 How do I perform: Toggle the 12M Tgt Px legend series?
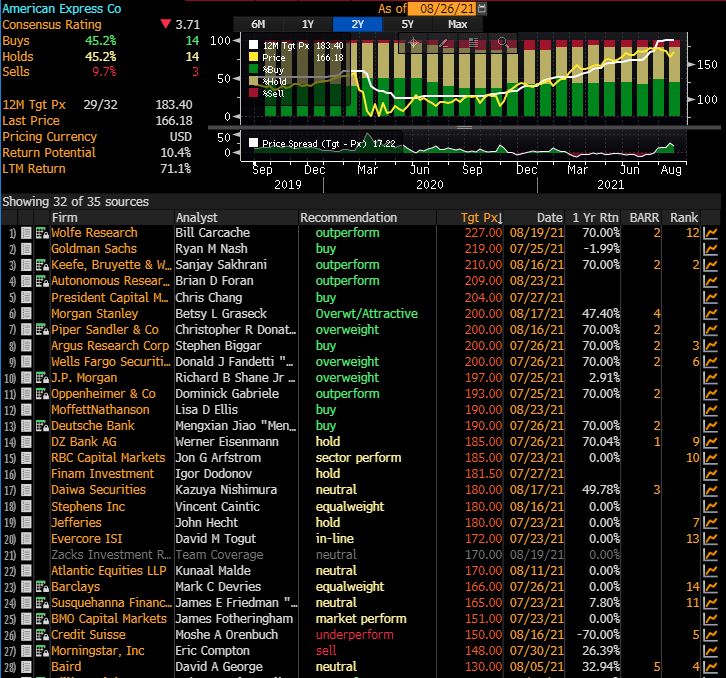pos(254,46)
